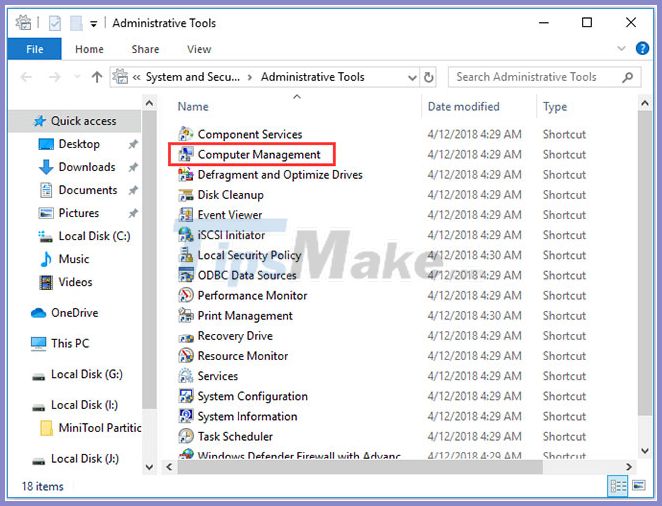Select the System Configuration icon
Image resolution: width=662 pixels, height=506 pixels.
pyautogui.click(x=186, y=396)
